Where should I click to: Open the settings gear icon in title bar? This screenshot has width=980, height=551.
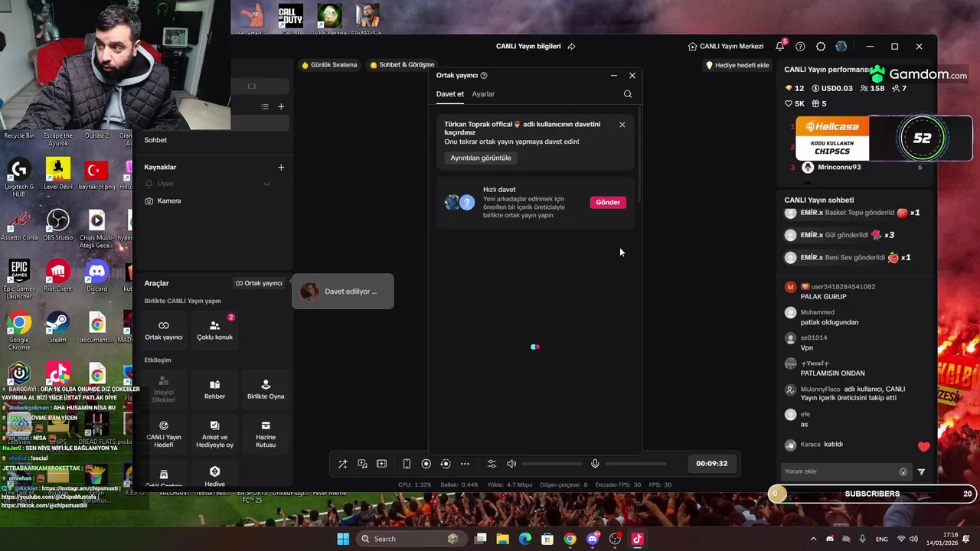pos(821,47)
